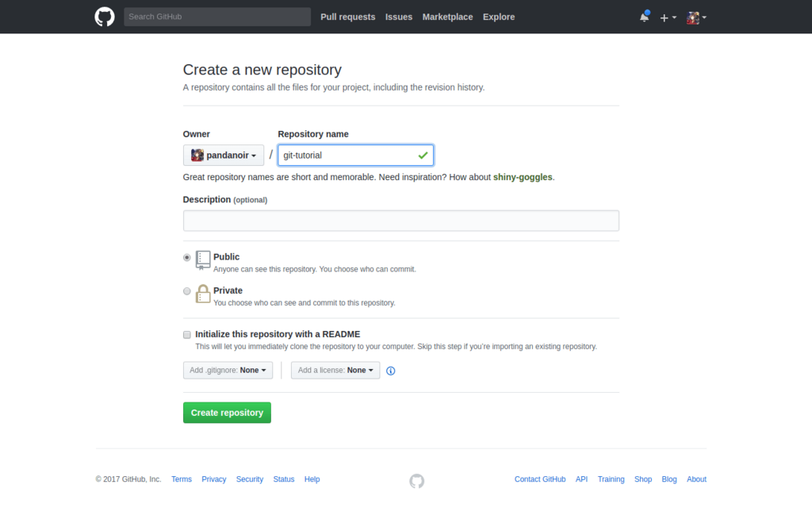Click the Repository name input field
Screen dimensions: 812x523
pyautogui.click(x=356, y=155)
